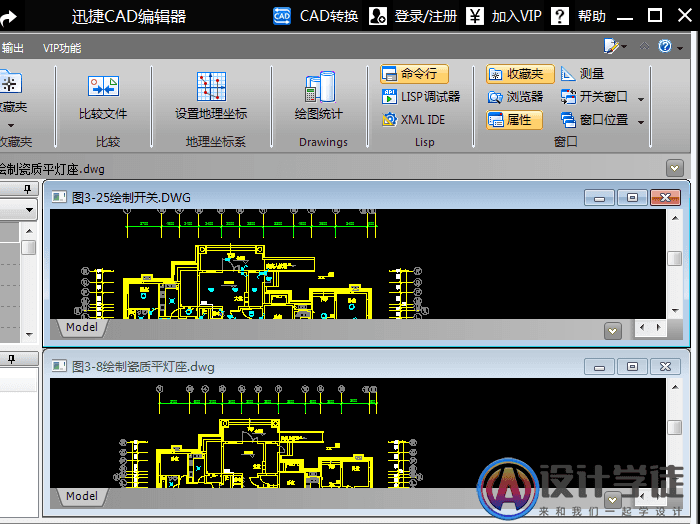Select Model tab in 图3-25绘制开关 window
700x524 pixels.
point(82,327)
